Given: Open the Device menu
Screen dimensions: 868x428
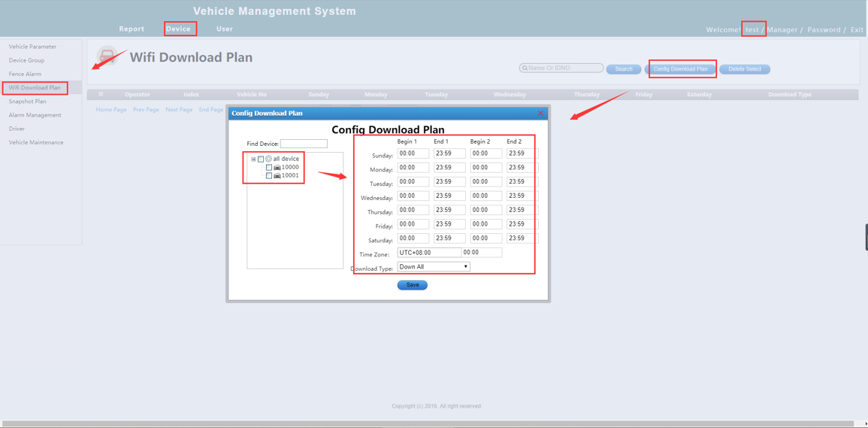Looking at the screenshot, I should point(178,29).
